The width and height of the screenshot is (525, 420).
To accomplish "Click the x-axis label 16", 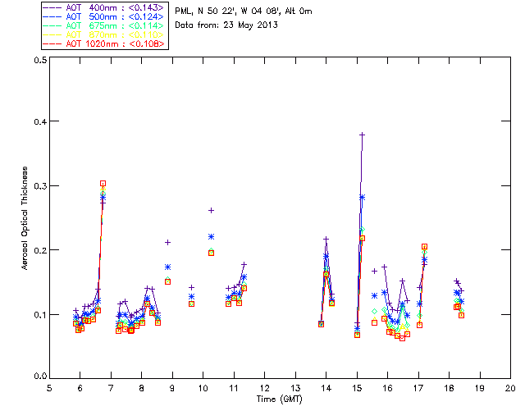I will (388, 388).
